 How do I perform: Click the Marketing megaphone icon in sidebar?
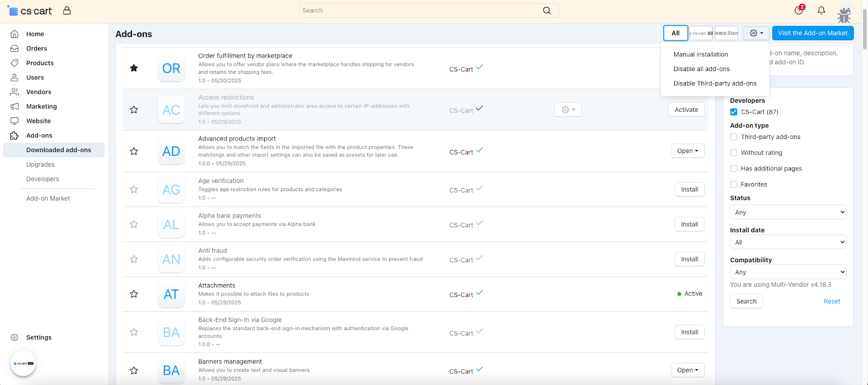click(x=15, y=106)
